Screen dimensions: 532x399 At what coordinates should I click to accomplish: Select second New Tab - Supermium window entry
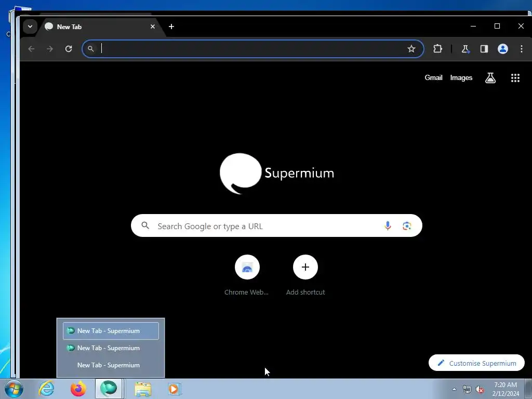pyautogui.click(x=111, y=348)
